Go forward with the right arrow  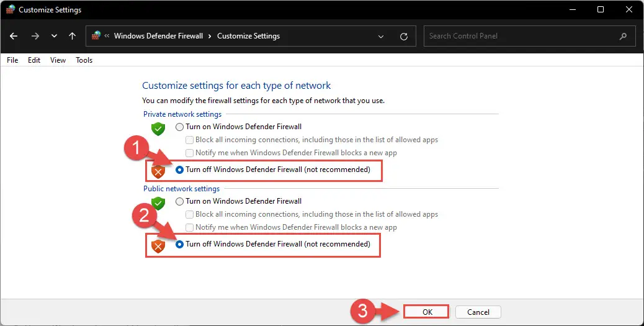pos(35,36)
